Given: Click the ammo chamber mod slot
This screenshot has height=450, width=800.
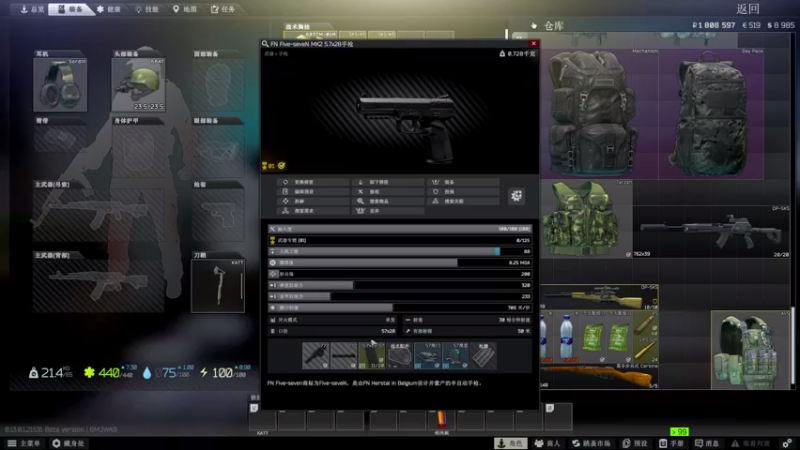Looking at the screenshot, I should [x=483, y=355].
